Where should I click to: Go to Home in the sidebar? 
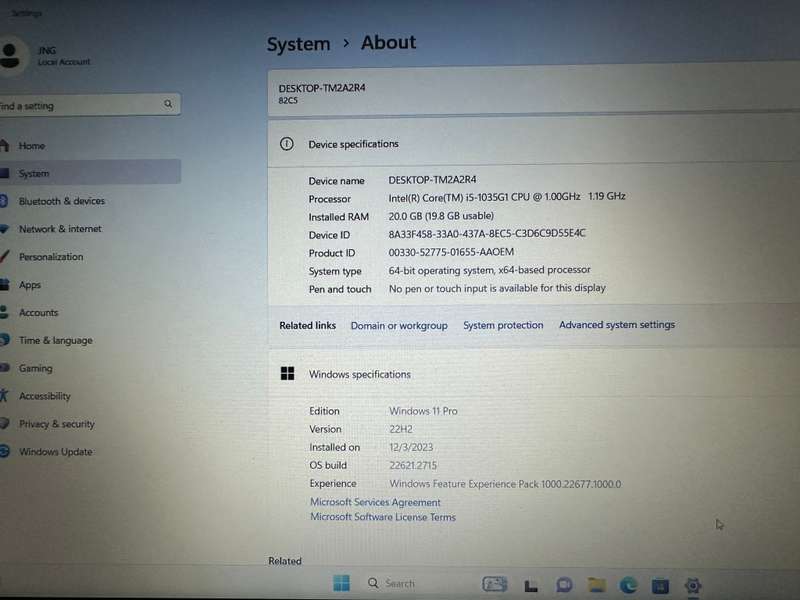tap(90, 146)
